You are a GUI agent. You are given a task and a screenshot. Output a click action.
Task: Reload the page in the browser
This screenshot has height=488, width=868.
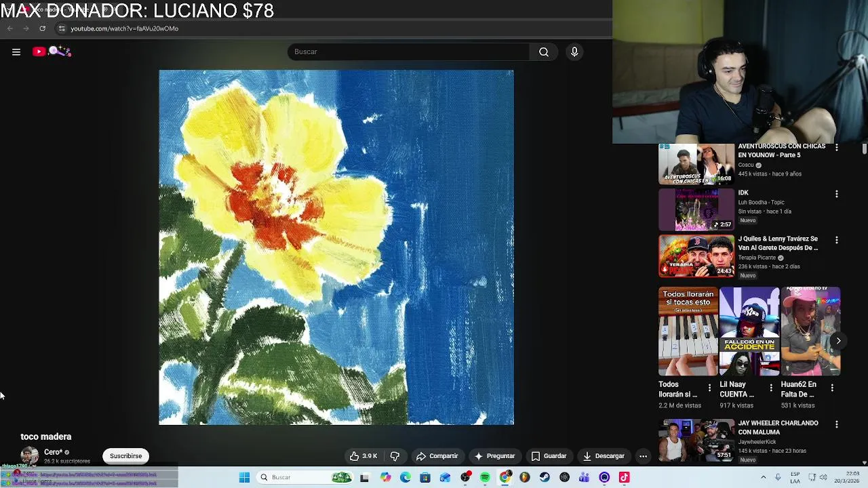pyautogui.click(x=42, y=28)
